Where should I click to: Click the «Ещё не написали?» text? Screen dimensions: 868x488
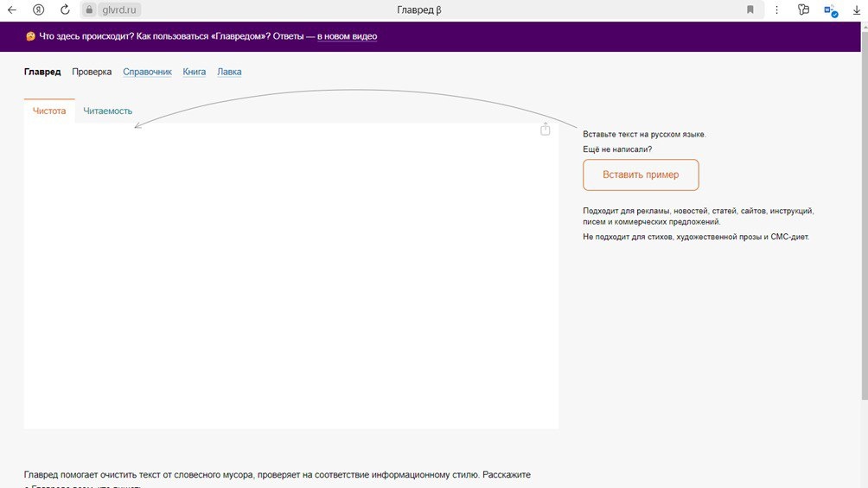(617, 149)
